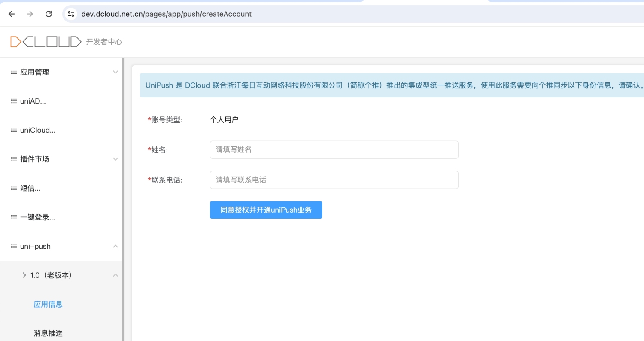Click the address bar URL
This screenshot has width=644, height=341.
(x=167, y=14)
